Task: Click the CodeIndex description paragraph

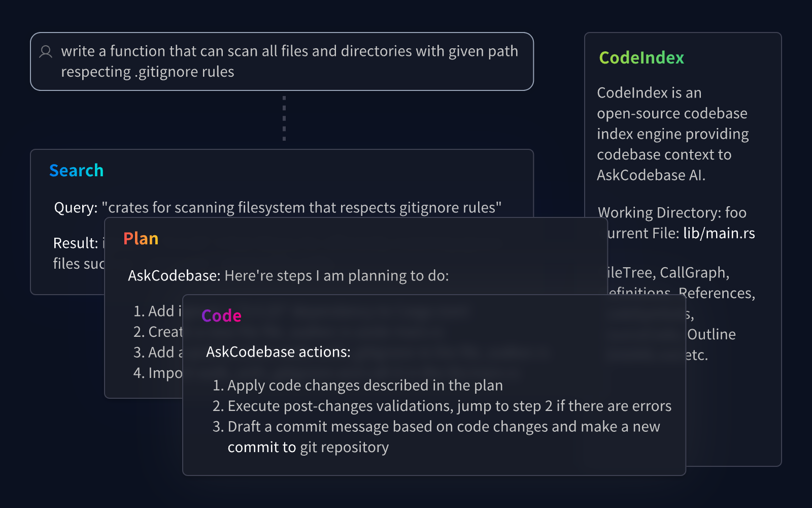Action: [672, 134]
